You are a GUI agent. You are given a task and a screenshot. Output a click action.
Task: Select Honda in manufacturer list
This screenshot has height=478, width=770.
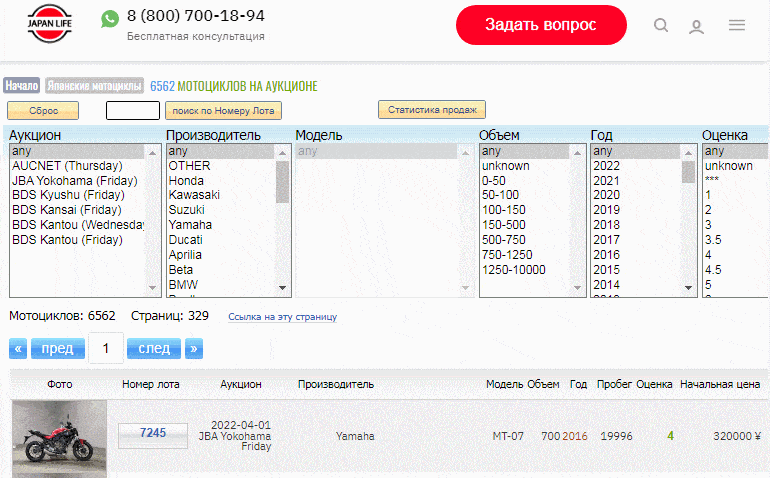[x=187, y=180]
